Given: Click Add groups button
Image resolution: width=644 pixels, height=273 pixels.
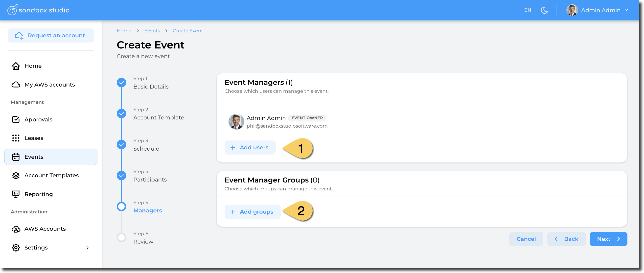Looking at the screenshot, I should click(x=252, y=212).
